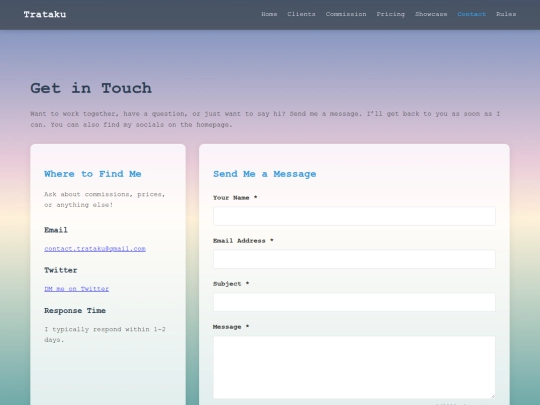Screen dimensions: 540x405
Task: Follow the DM me on Twitter link
Action: 76,289
